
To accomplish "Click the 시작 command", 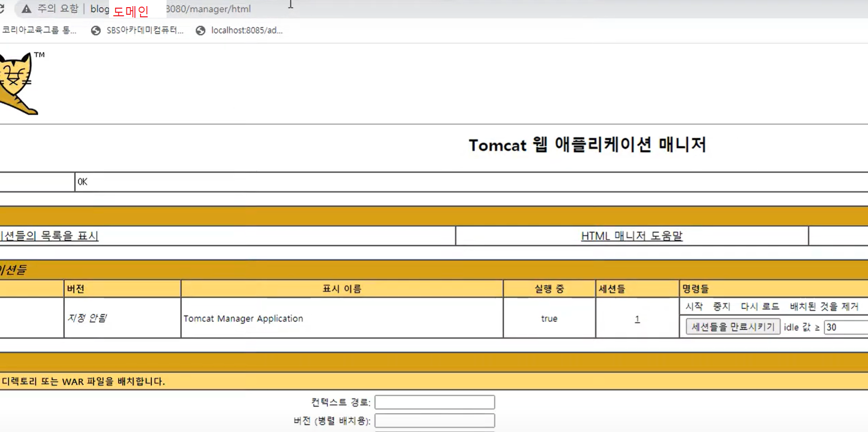I will point(694,306).
